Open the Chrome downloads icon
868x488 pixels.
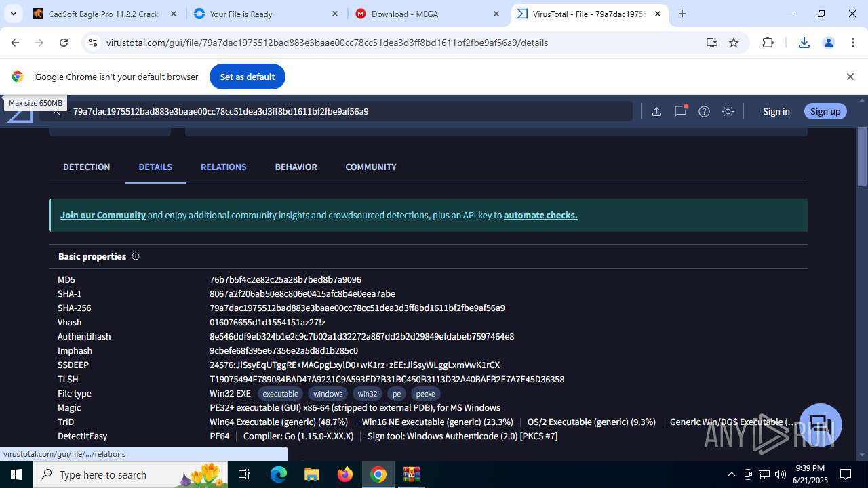point(804,43)
